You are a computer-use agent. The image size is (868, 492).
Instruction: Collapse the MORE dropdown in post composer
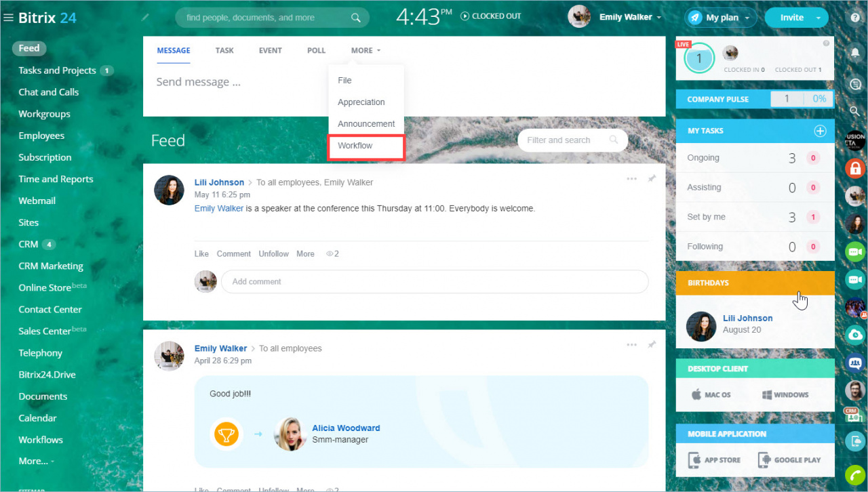366,51
